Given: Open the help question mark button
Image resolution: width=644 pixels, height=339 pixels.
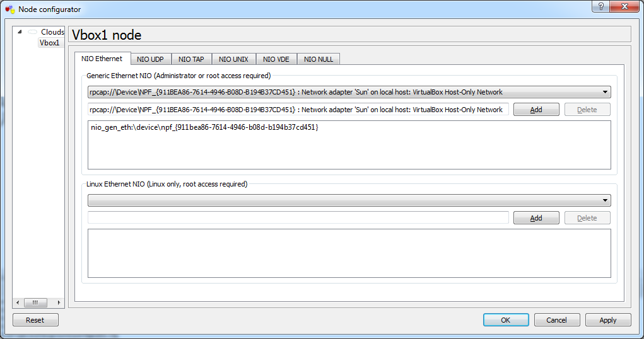Looking at the screenshot, I should [601, 6].
